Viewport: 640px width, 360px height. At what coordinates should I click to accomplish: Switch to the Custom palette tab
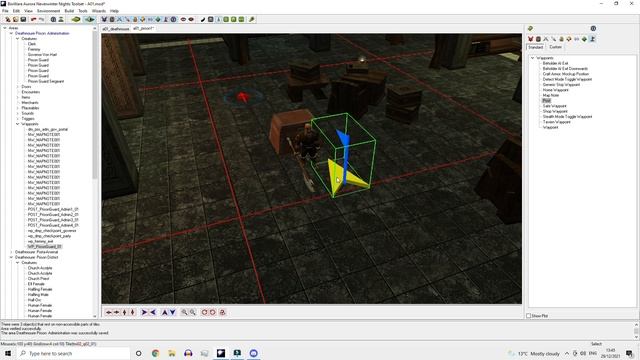point(555,47)
